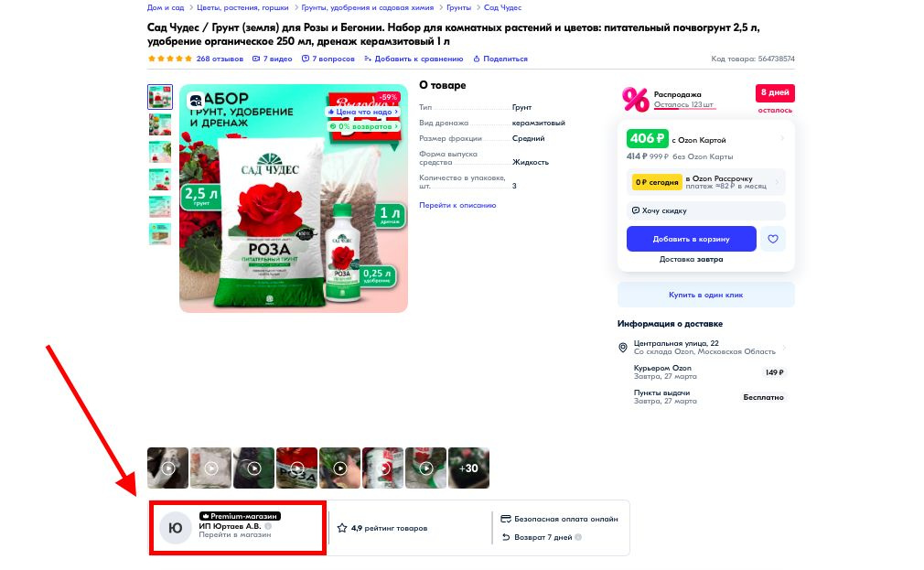Open visual search icon on product image
924x570 pixels.
tap(196, 101)
